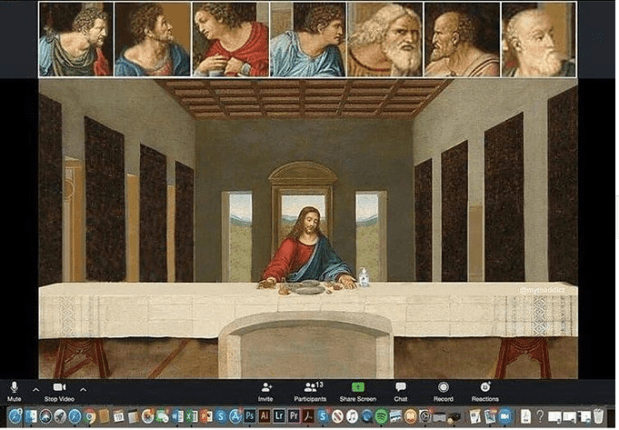This screenshot has height=430, width=619.
Task: Open the App Store from the dock
Action: click(235, 417)
